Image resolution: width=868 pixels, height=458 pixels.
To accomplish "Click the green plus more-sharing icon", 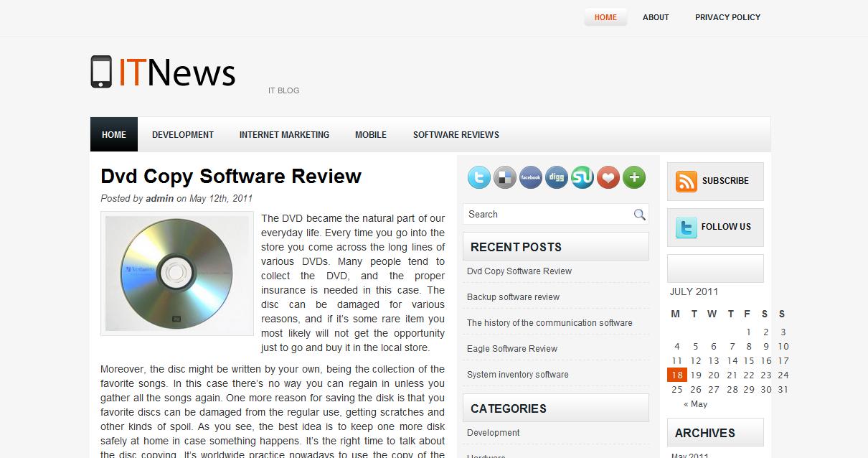I will tap(634, 177).
